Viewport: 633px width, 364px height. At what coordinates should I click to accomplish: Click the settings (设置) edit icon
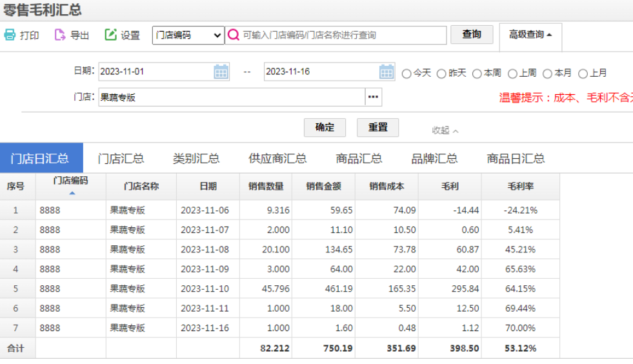(x=110, y=35)
